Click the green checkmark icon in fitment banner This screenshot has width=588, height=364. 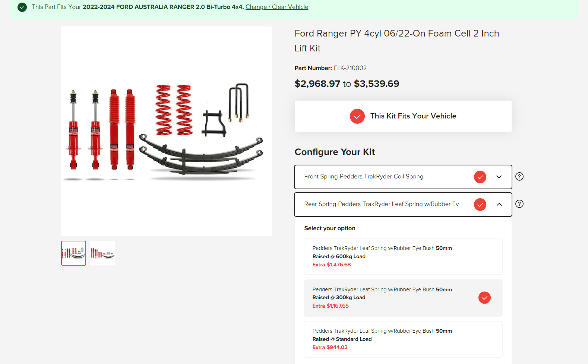coord(22,7)
